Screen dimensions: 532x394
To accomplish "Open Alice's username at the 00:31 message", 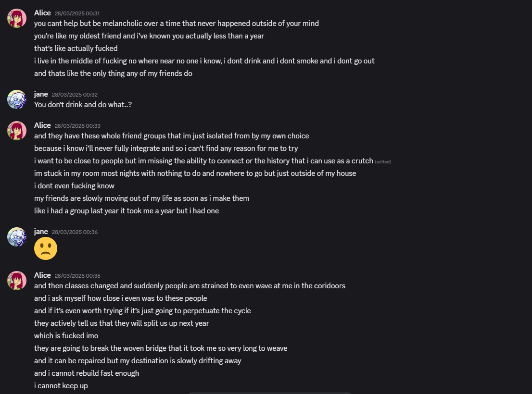I will [42, 13].
